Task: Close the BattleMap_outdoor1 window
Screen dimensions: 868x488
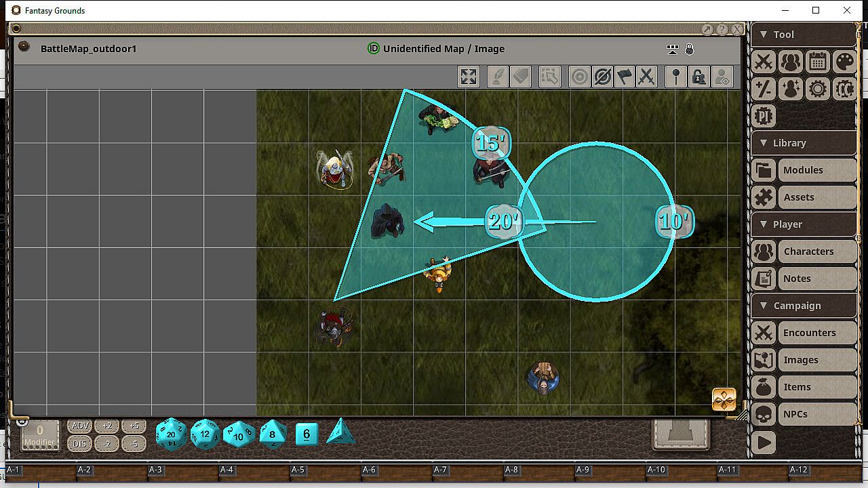Action: tap(737, 29)
